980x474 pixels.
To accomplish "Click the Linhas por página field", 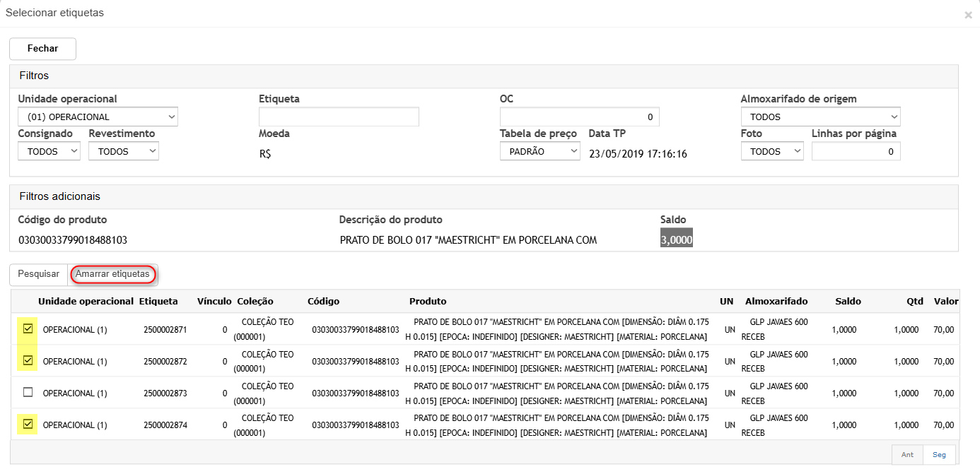I will 856,151.
